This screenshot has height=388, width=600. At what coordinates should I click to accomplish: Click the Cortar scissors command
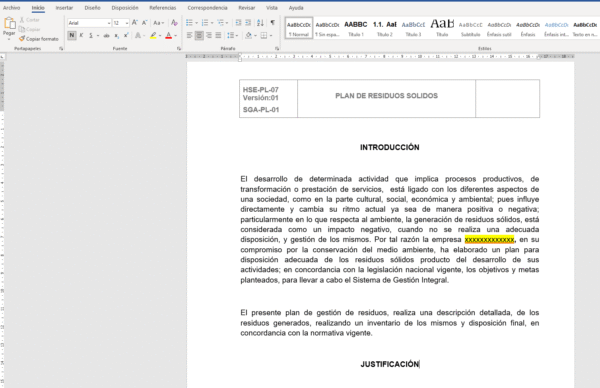29,20
